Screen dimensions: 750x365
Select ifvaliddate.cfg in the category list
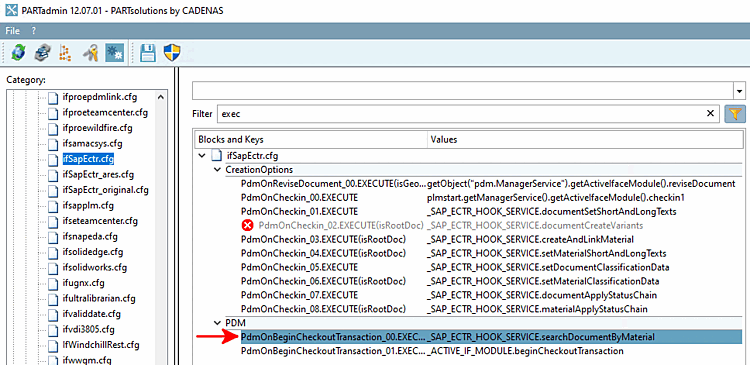92,314
